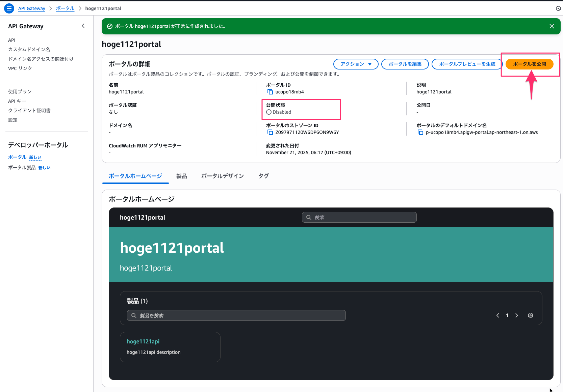Viewport: 563px width, 392px height.
Task: Click the portal preview 検索 search field
Action: click(x=359, y=218)
